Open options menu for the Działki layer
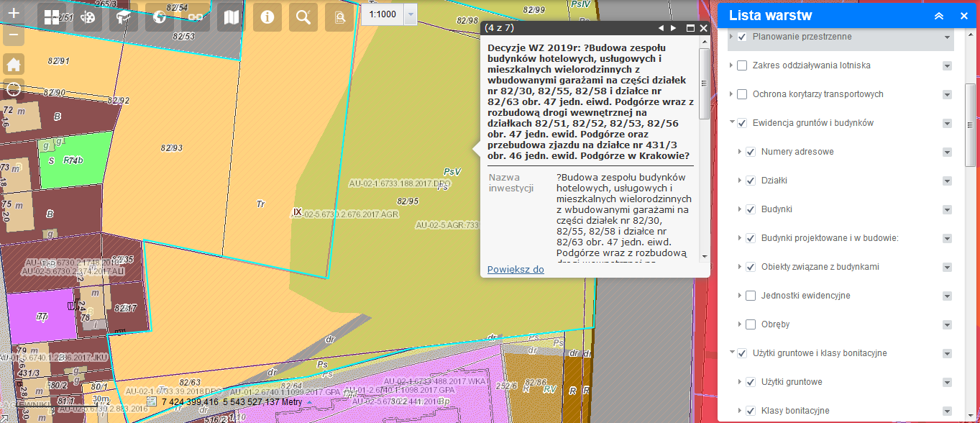 pyautogui.click(x=947, y=181)
